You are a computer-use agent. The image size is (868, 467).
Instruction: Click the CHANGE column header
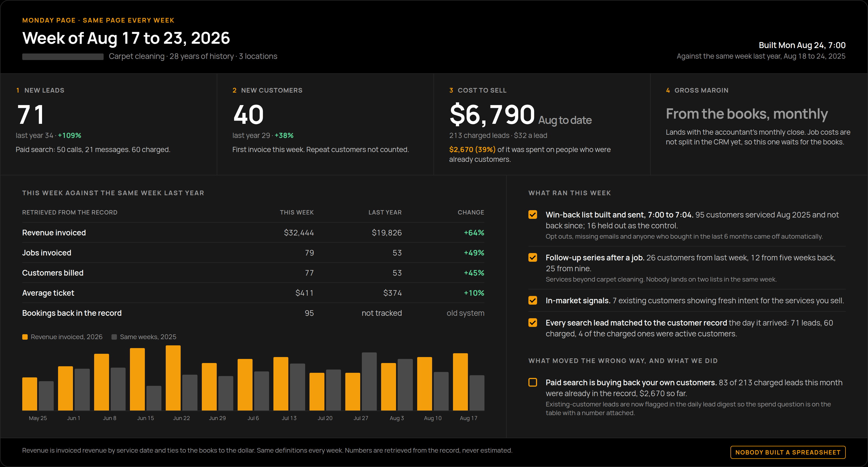[471, 212]
